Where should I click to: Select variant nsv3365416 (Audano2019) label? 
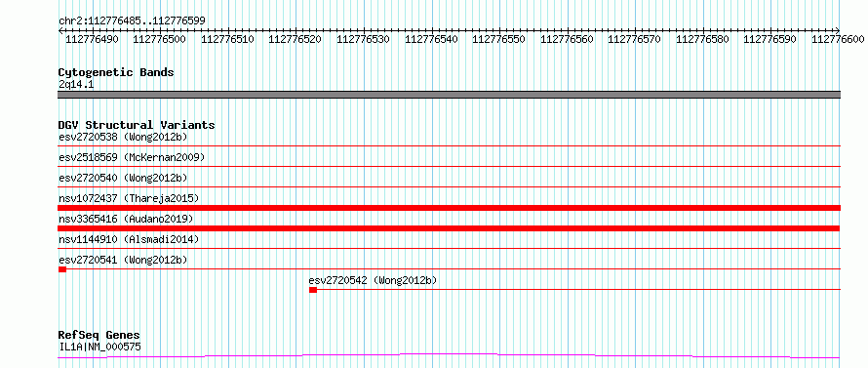[x=126, y=219]
